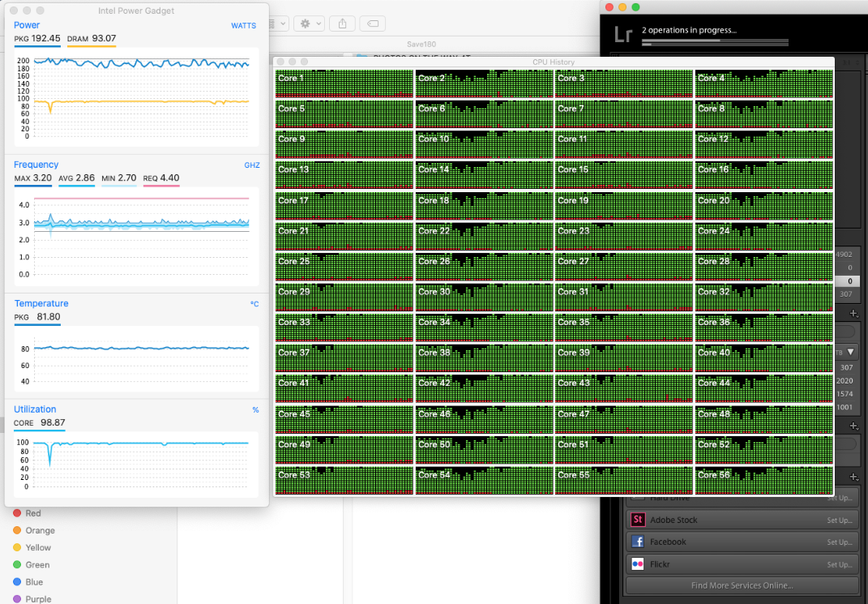Viewport: 868px width, 604px height.
Task: Click the 1574 count in Lightroom panel
Action: (x=844, y=394)
